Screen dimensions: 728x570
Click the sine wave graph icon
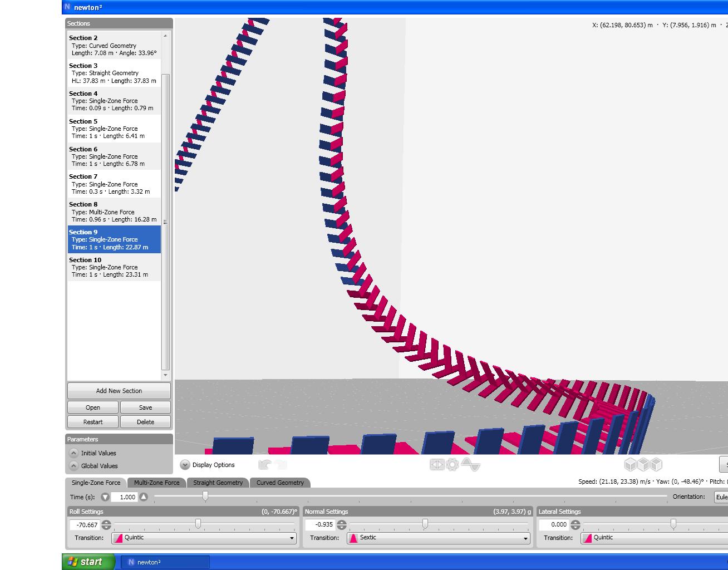coord(471,464)
